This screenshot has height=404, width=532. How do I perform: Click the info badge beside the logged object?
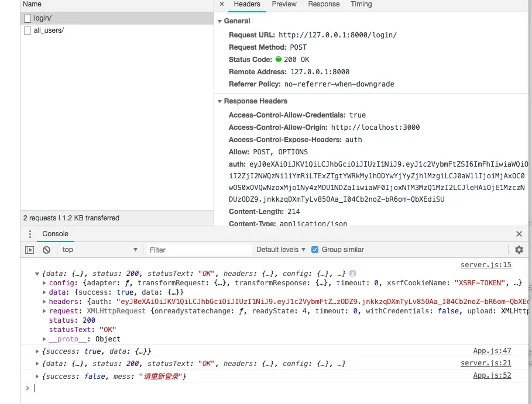point(352,273)
